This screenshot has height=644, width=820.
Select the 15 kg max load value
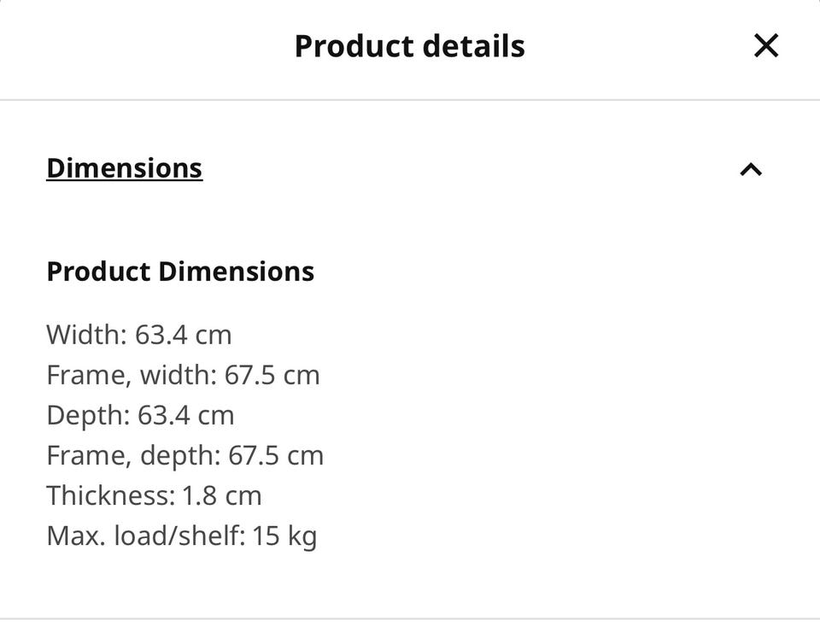pyautogui.click(x=284, y=536)
